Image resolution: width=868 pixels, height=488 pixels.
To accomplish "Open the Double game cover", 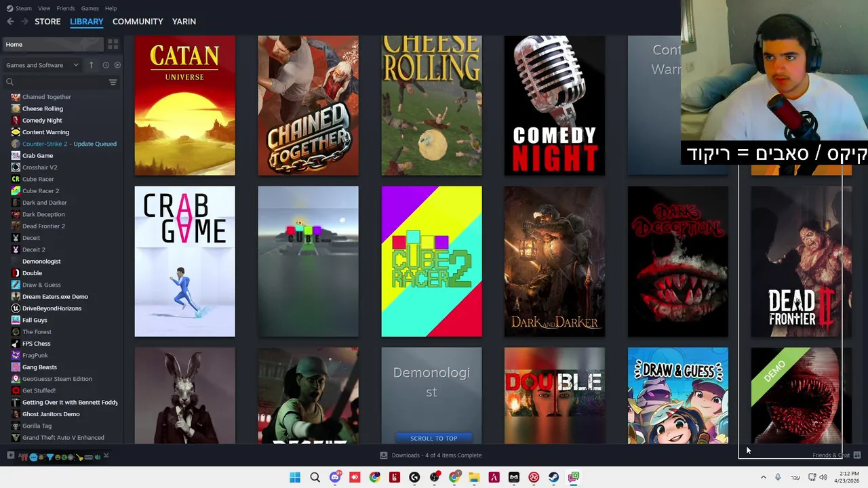I will (555, 396).
